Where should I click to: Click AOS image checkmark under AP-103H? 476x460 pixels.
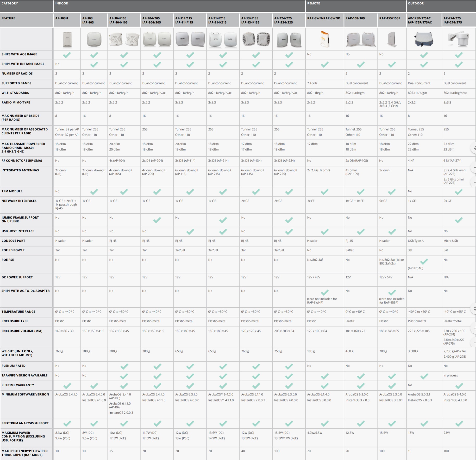pos(67,55)
